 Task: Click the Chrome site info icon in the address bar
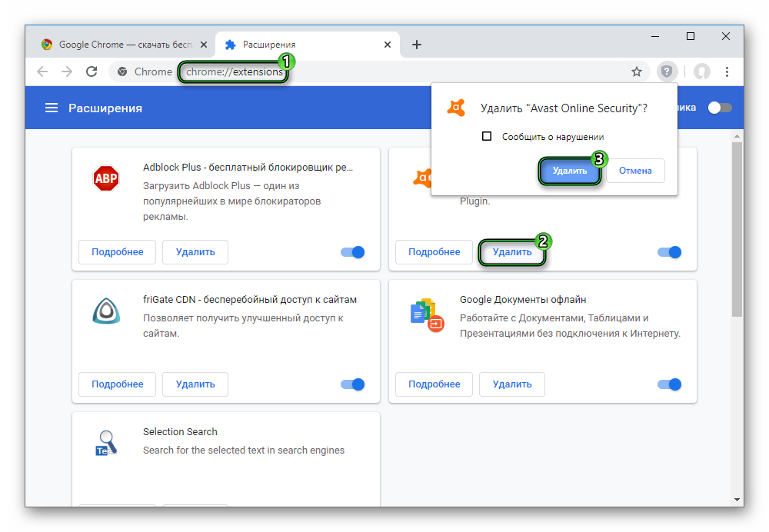(x=122, y=71)
